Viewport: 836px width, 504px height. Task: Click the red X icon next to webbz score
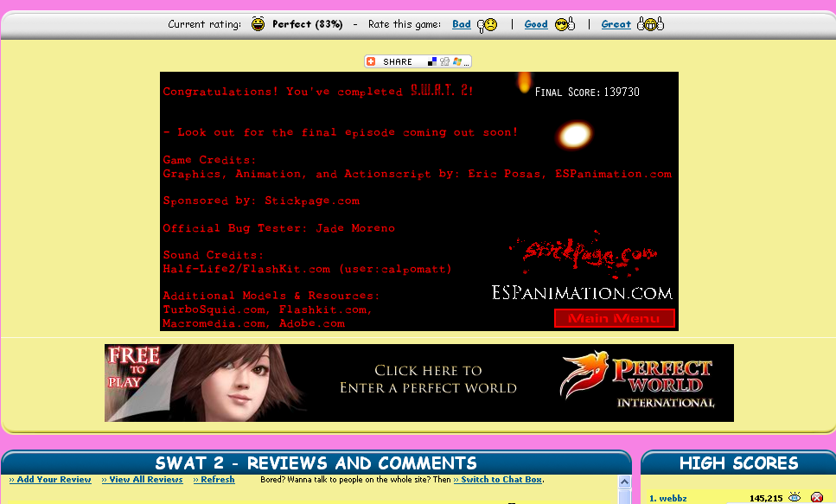click(816, 498)
